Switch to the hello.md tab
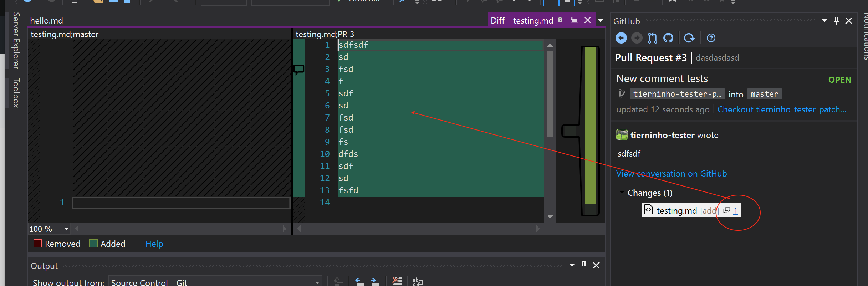The height and width of the screenshot is (286, 868). pos(46,21)
